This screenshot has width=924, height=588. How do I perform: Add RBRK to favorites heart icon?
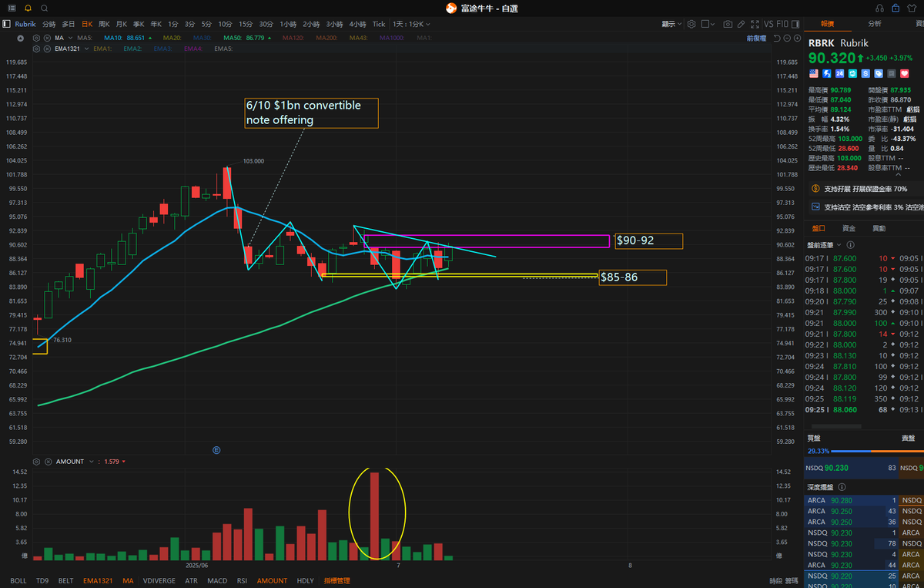coord(904,73)
